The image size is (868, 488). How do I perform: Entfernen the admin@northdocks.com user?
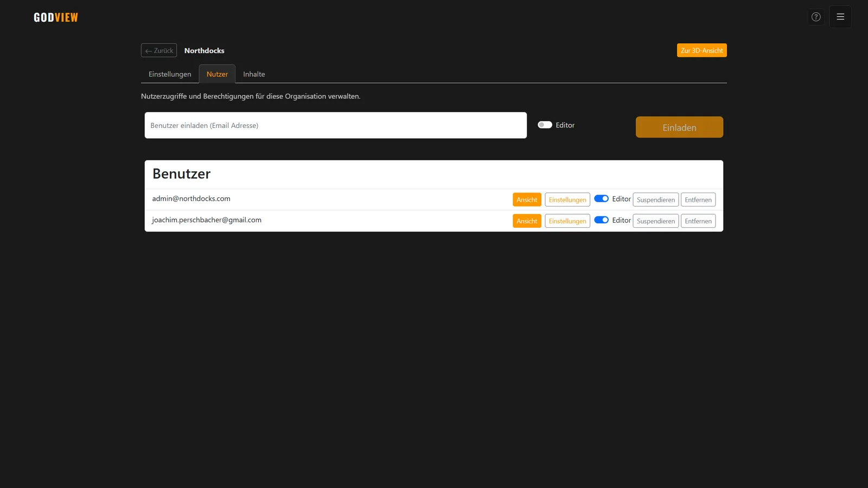coord(698,200)
